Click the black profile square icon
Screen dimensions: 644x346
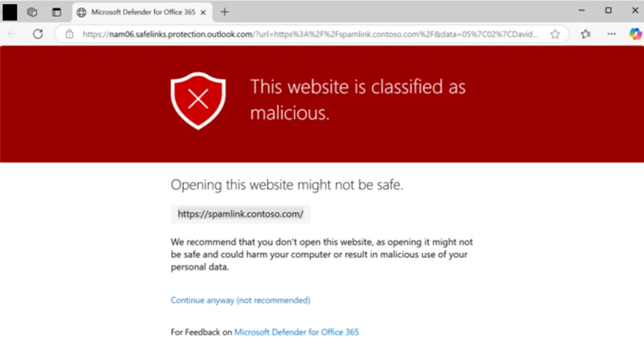point(10,11)
